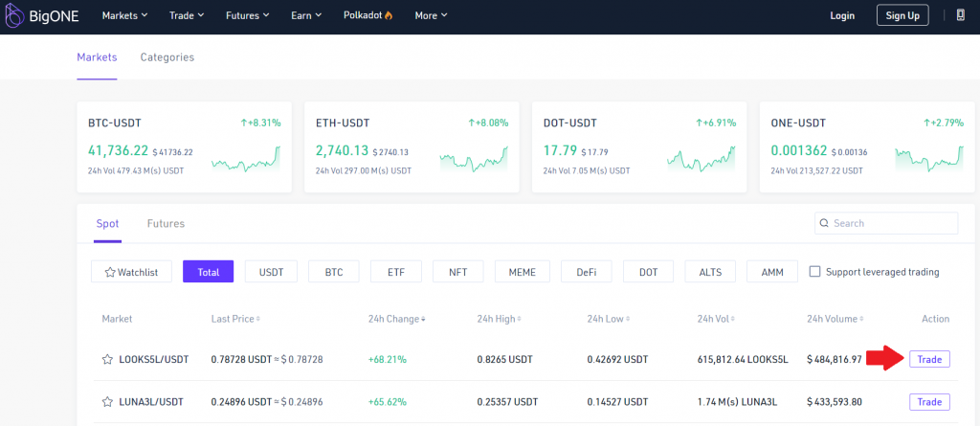Image resolution: width=980 pixels, height=426 pixels.
Task: Select the Total filter
Action: [x=208, y=272]
